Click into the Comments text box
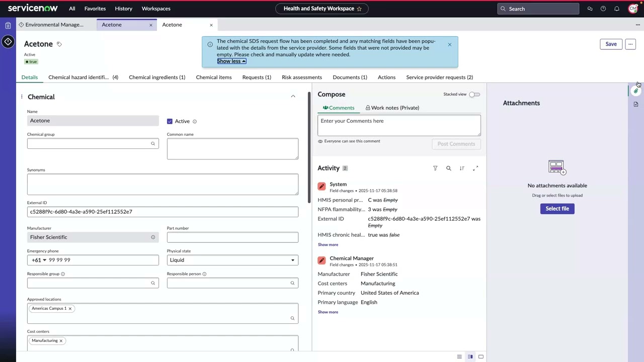This screenshot has width=644, height=362. pos(398,126)
